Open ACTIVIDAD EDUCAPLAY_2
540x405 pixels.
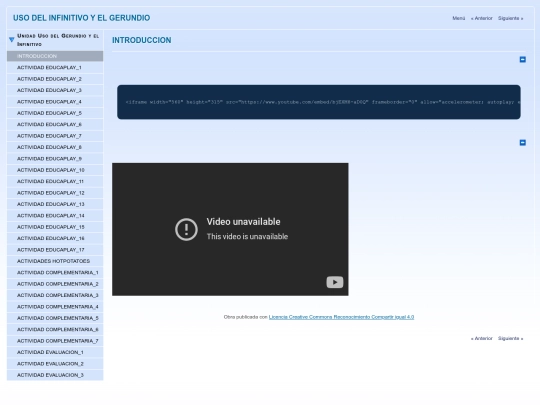[x=55, y=79]
